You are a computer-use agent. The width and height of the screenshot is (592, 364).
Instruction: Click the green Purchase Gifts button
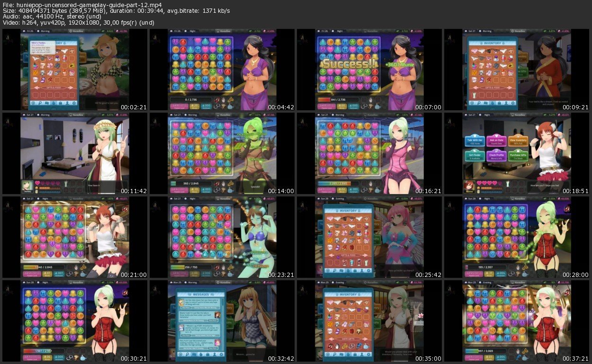point(518,155)
